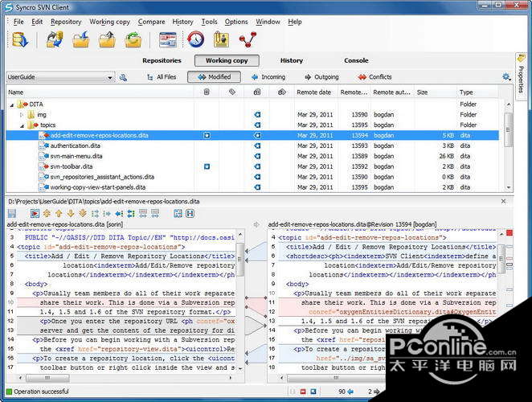Open history with the clock icon

(x=196, y=39)
